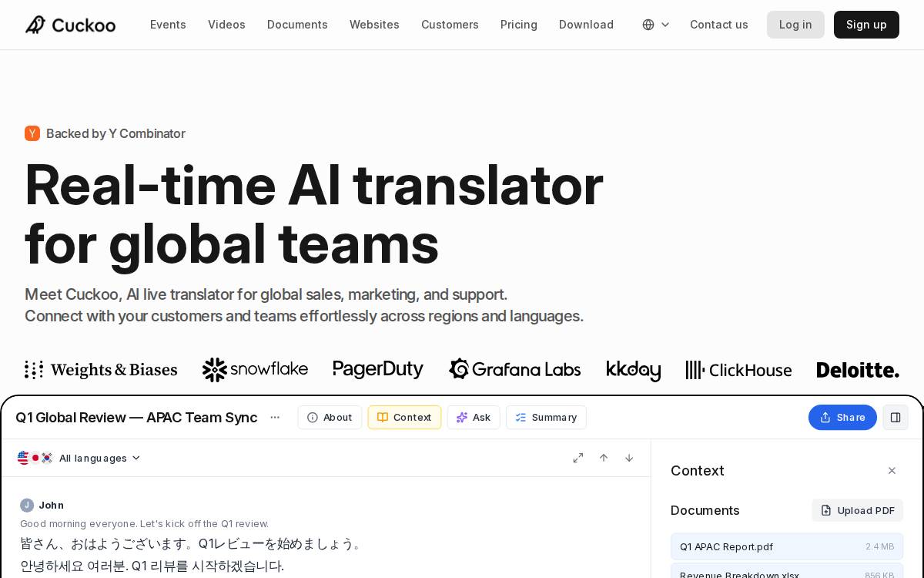The height and width of the screenshot is (578, 924).
Task: Open the Websites nav link
Action: 374,25
